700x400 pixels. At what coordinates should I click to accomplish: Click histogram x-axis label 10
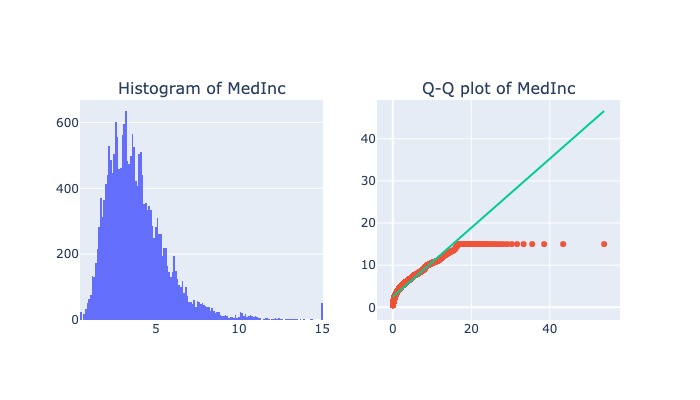[x=239, y=329]
